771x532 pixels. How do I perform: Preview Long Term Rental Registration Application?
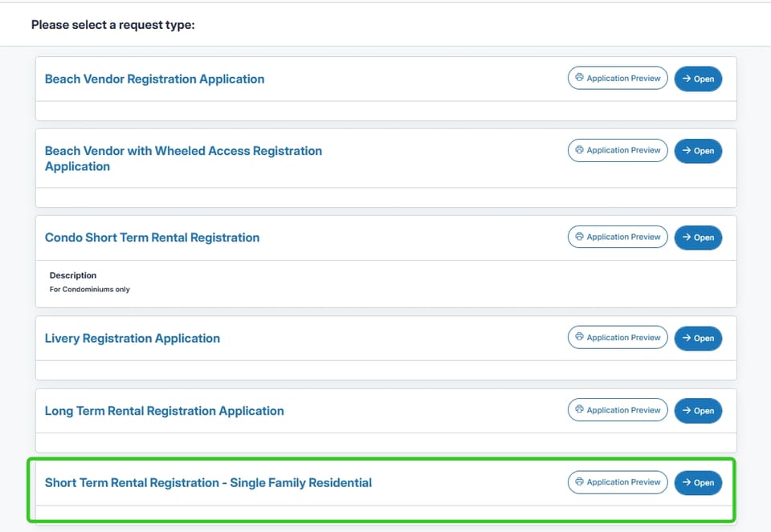tap(618, 410)
